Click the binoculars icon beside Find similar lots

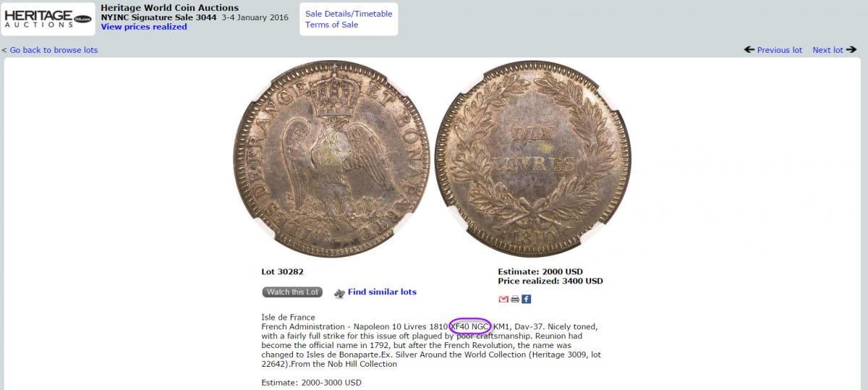pos(339,293)
